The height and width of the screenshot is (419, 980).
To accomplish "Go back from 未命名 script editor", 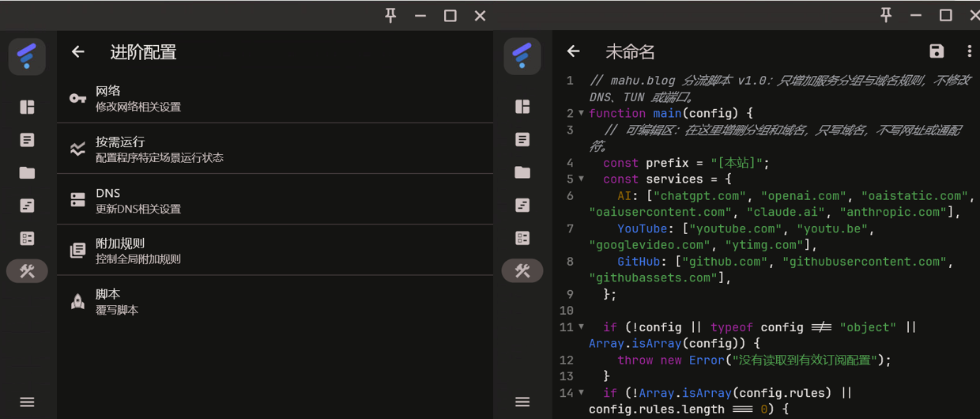I will coord(574,51).
